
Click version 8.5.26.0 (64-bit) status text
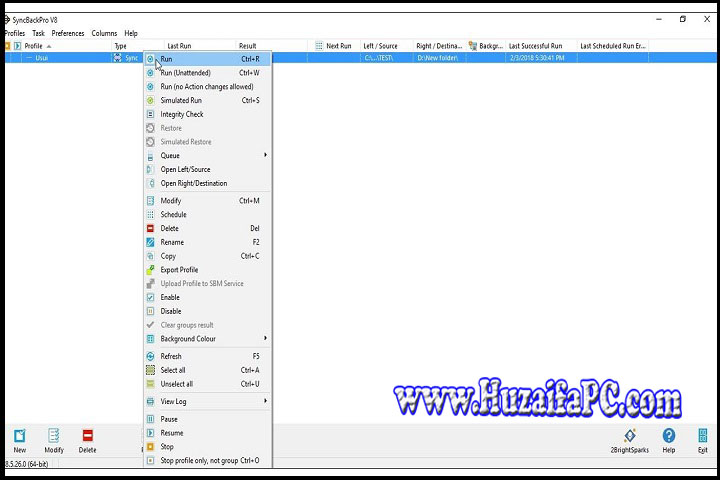(x=26, y=464)
